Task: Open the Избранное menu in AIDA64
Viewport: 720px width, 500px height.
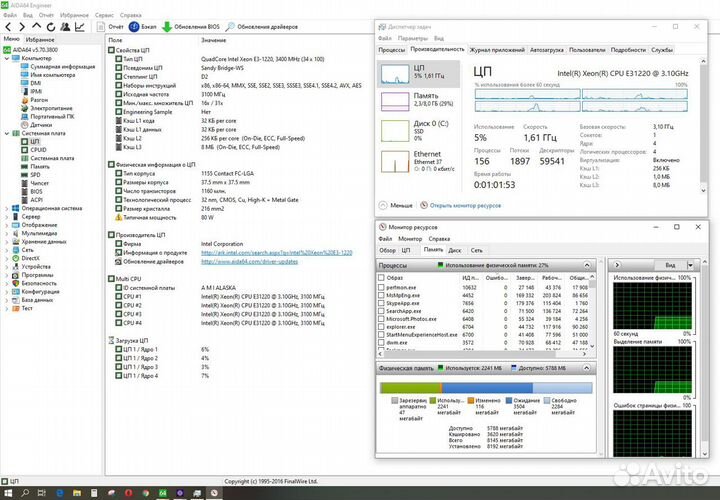Action: pyautogui.click(x=74, y=15)
